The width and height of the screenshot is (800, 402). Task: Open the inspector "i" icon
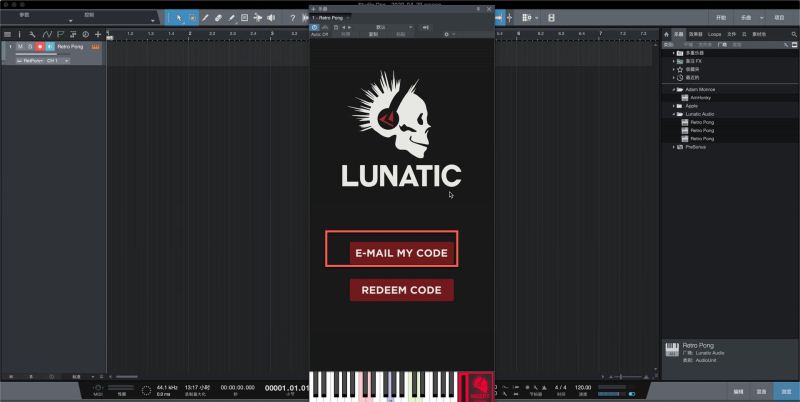[20, 35]
